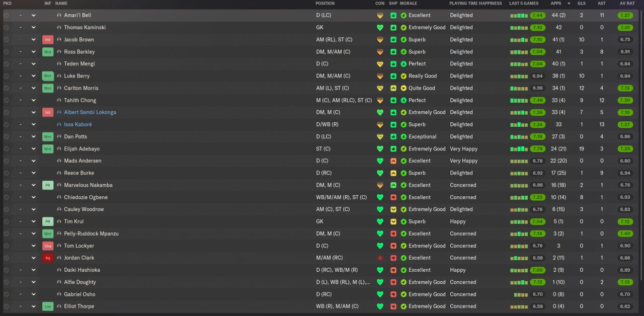Screen dimensions: 644x316
Task: Click Mads Andersen's orange sharpness icon
Action: click(x=393, y=161)
